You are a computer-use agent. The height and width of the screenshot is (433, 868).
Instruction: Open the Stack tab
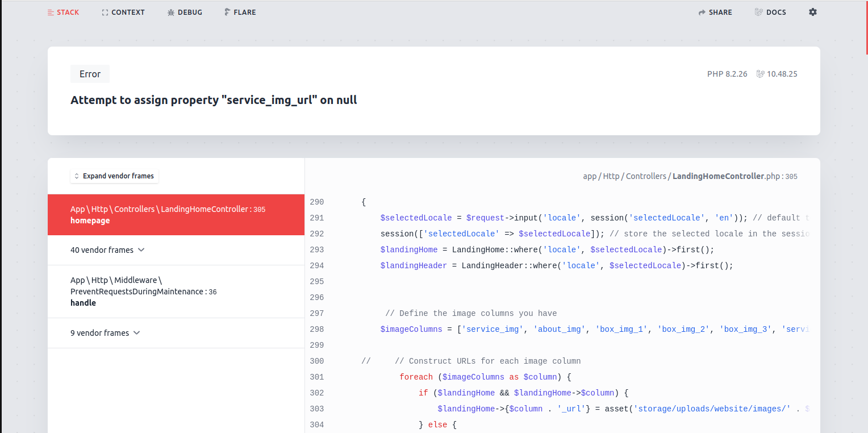pyautogui.click(x=63, y=13)
